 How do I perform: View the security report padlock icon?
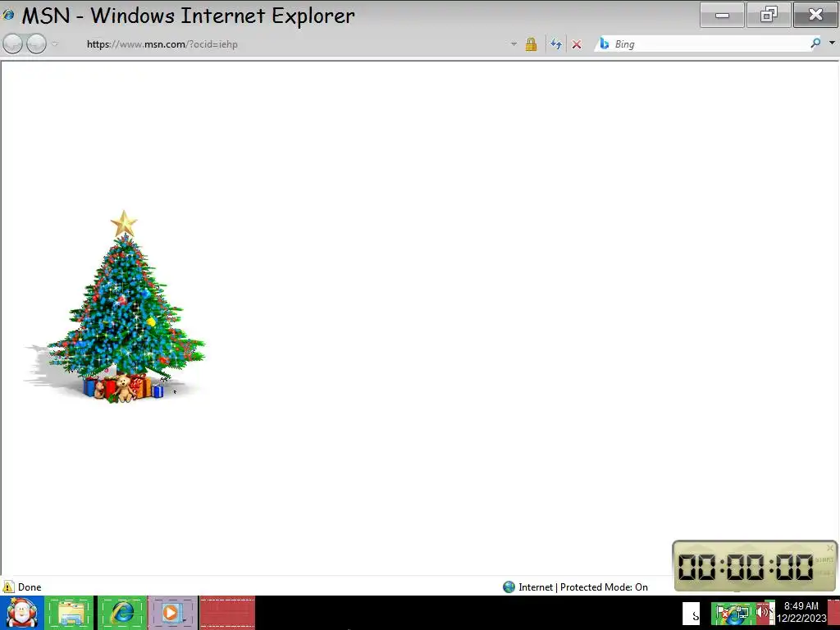531,44
